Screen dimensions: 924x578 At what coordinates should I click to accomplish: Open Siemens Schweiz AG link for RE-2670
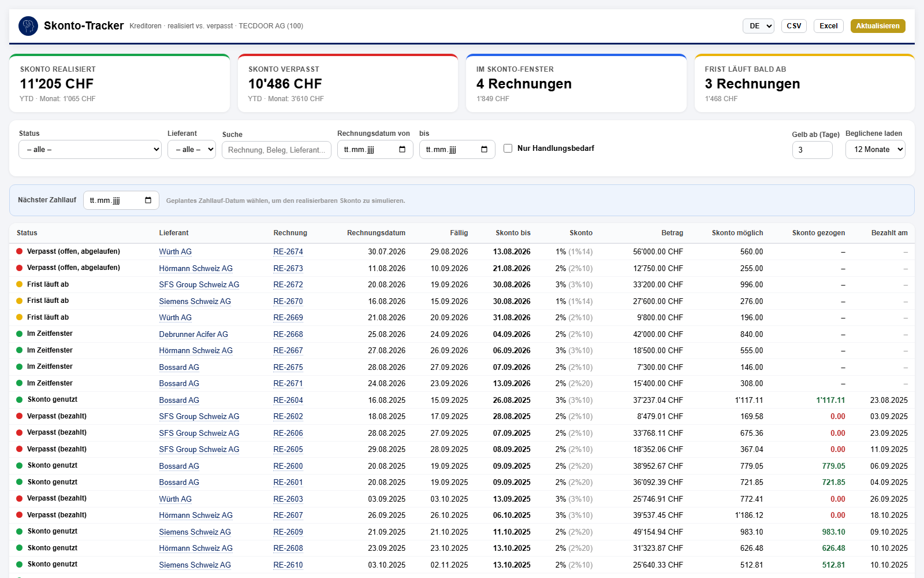tap(195, 301)
